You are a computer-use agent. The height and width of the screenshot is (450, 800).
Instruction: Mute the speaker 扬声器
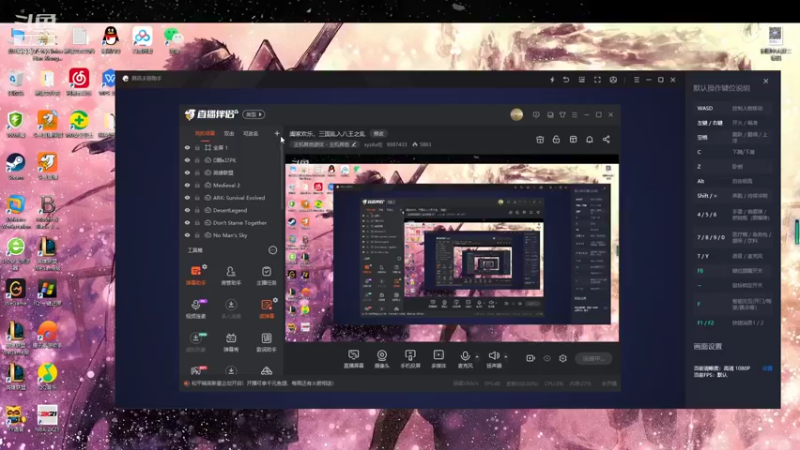493,359
